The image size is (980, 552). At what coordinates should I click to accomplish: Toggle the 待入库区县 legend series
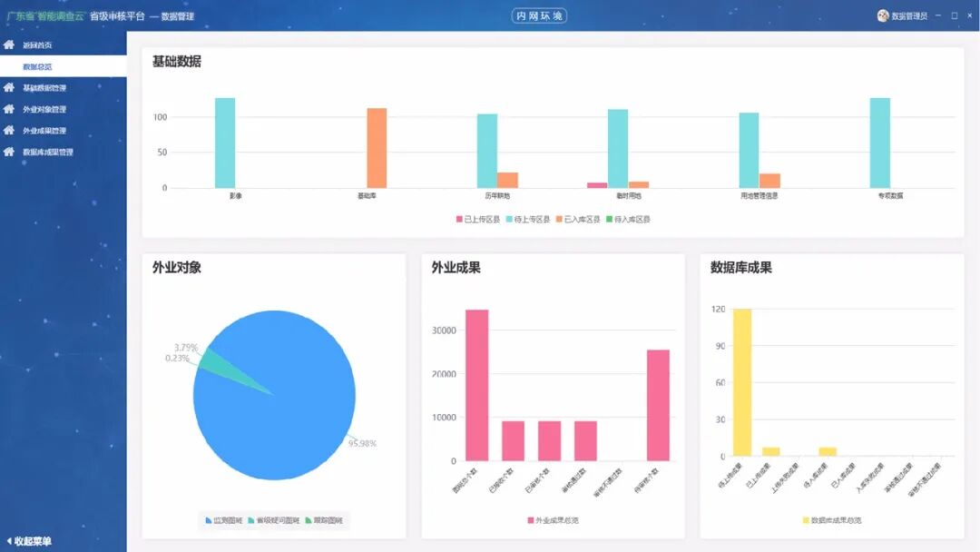(628, 220)
